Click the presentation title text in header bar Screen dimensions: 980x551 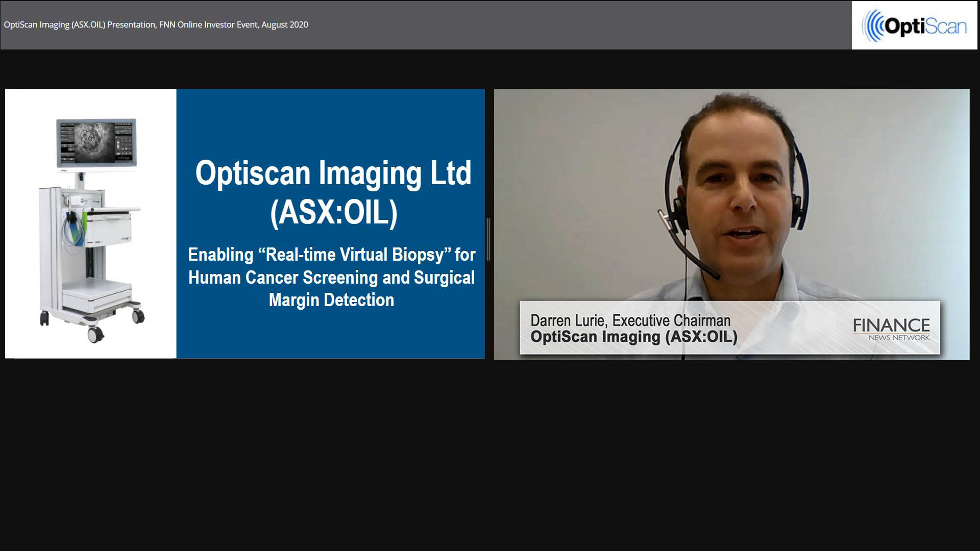click(156, 24)
